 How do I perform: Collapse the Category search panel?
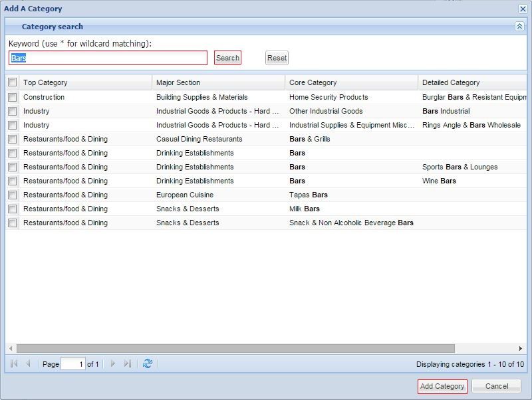click(519, 27)
